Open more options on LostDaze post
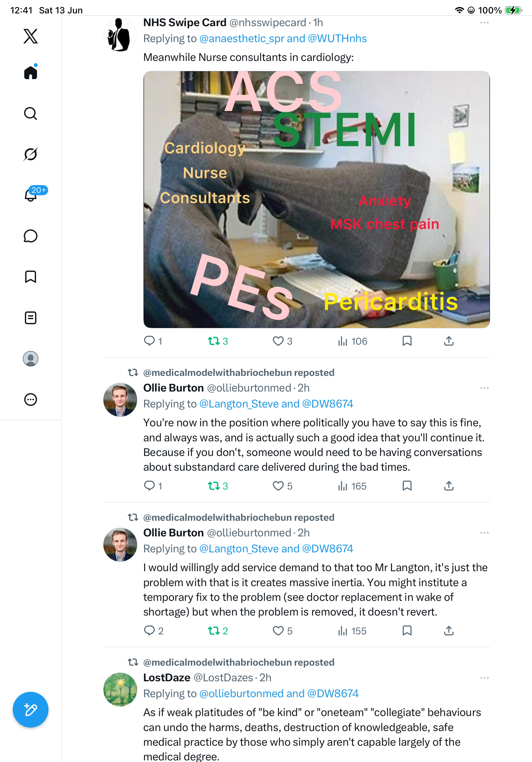 [x=484, y=678]
